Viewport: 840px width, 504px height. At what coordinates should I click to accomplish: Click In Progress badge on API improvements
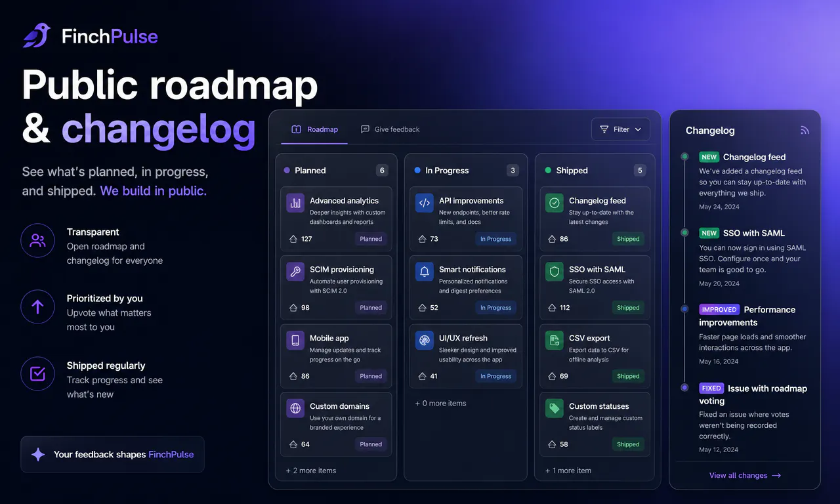tap(495, 239)
